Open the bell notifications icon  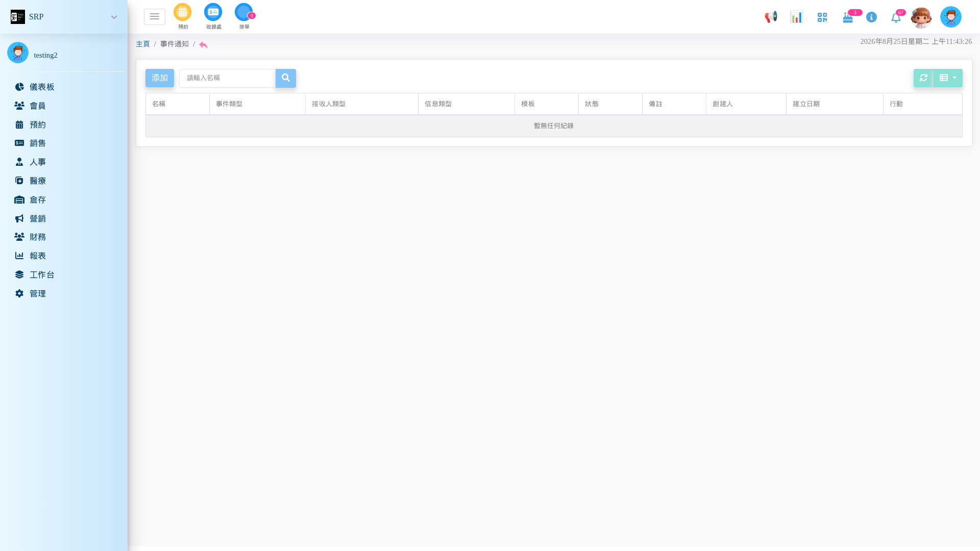[x=896, y=18]
